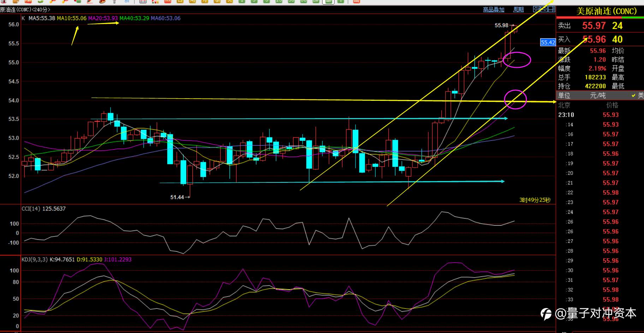Click the 最高 high price label

[x=618, y=77]
